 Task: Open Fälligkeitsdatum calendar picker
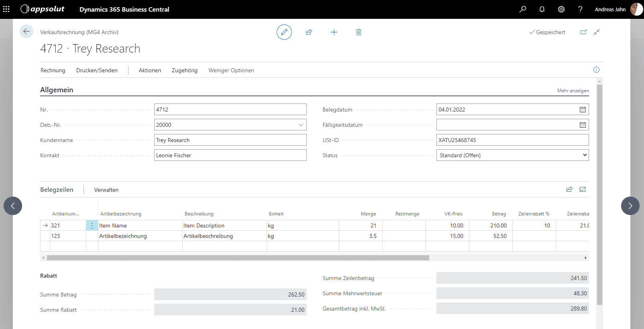[583, 125]
